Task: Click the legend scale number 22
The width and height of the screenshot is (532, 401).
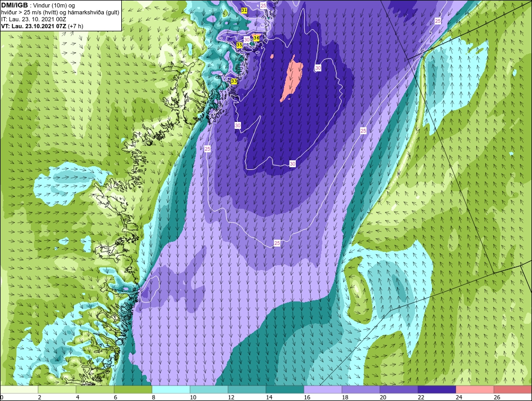Action: coord(421,397)
